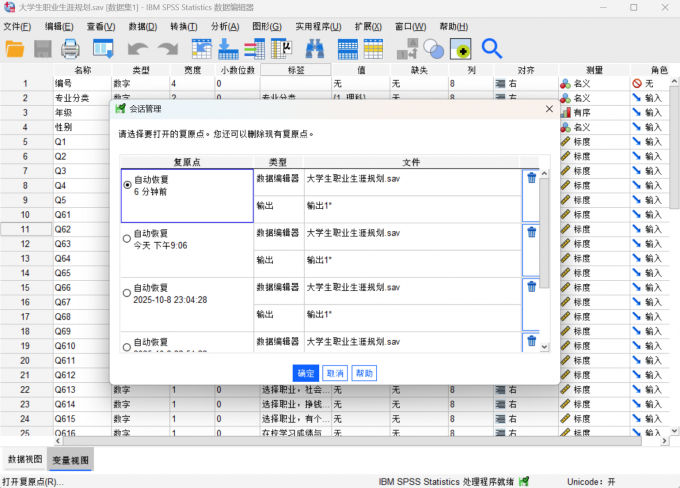Select the bottom partially visible restore point radio
The height and width of the screenshot is (488, 680).
127,347
